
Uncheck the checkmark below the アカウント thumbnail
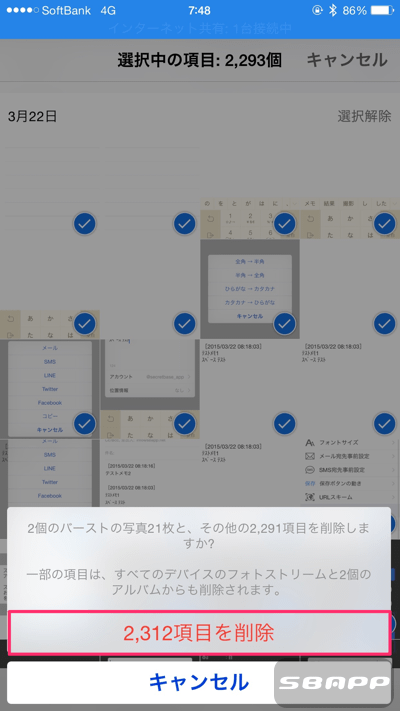tap(185, 424)
